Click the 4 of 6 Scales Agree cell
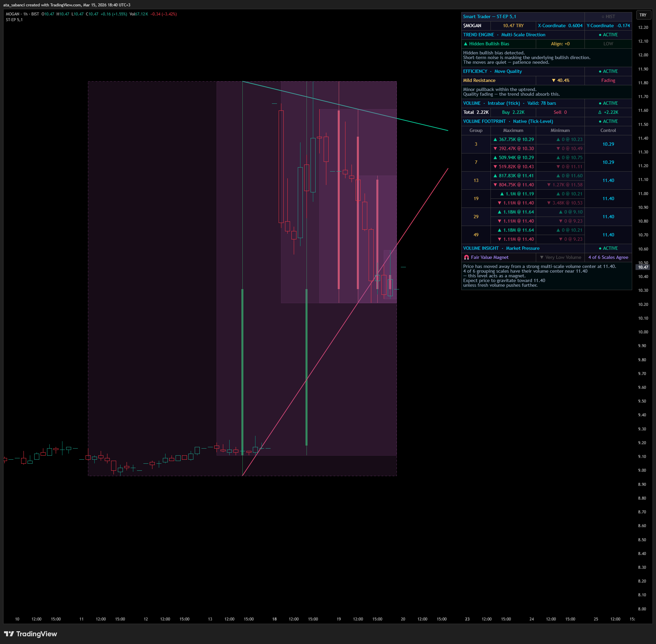This screenshot has width=656, height=644. [x=608, y=258]
